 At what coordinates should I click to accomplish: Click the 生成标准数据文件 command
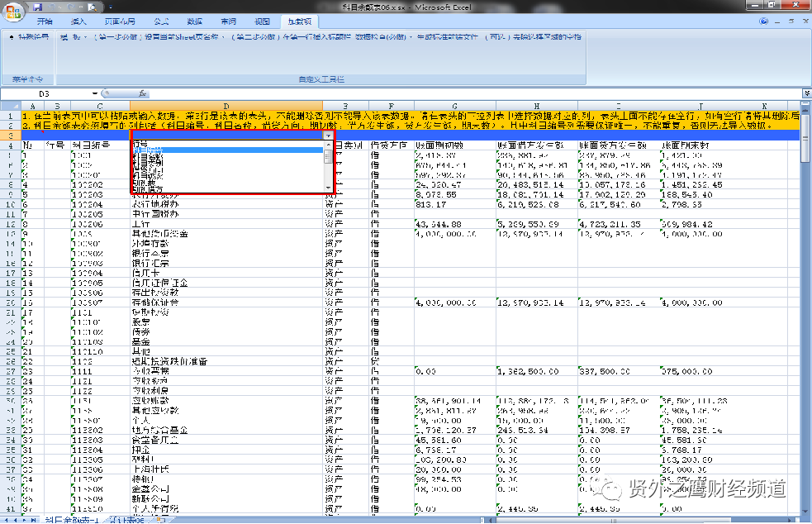click(448, 37)
